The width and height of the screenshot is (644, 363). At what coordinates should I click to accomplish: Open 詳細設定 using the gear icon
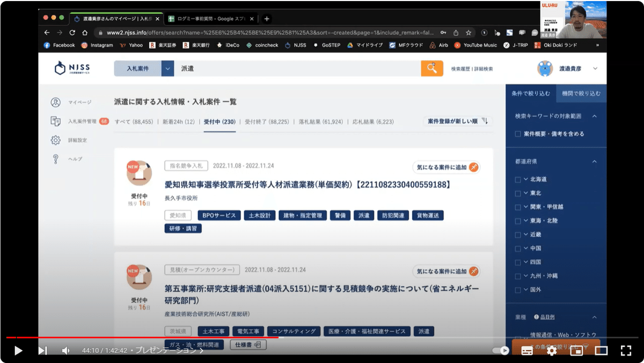[x=55, y=140]
